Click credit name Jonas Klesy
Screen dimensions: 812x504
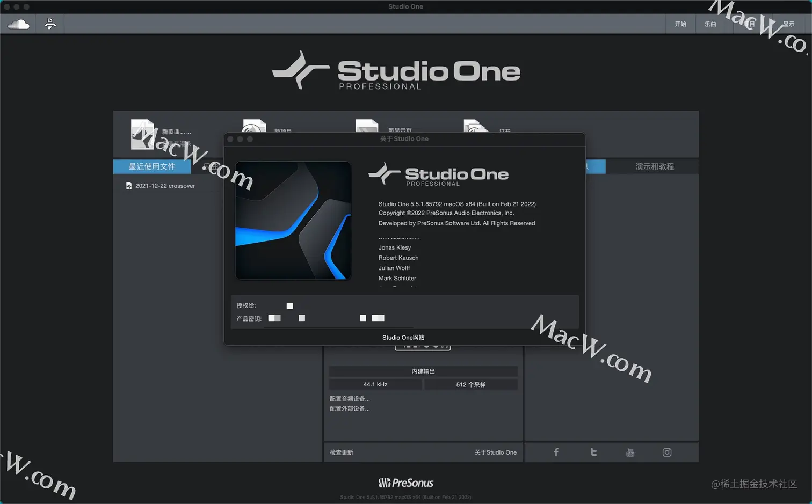click(395, 247)
